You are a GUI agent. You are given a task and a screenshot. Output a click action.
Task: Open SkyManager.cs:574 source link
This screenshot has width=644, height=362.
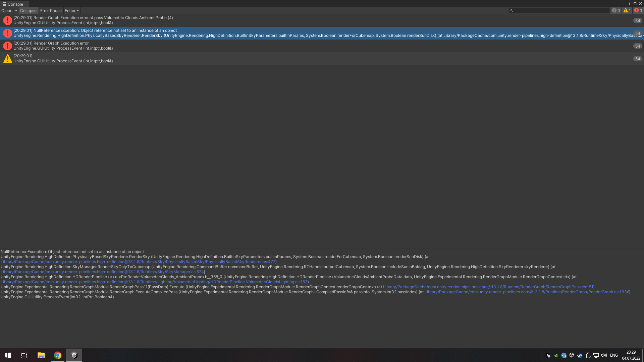(102, 272)
